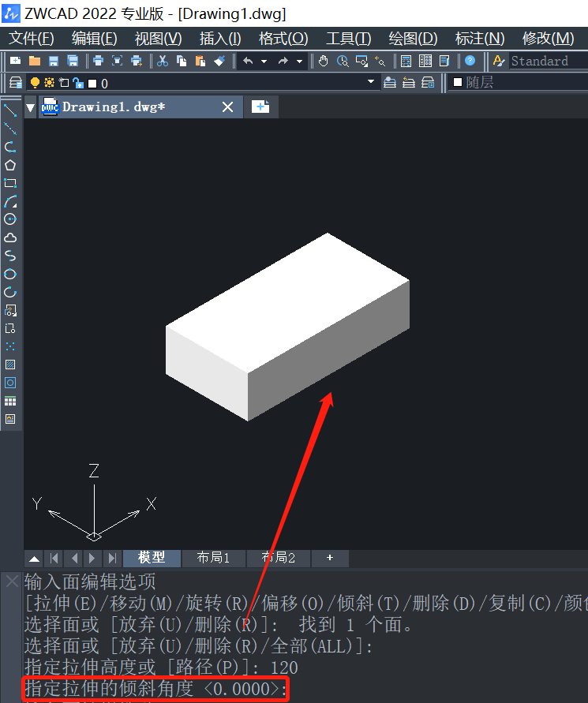Select the Revision Cloud tool

coord(10,237)
